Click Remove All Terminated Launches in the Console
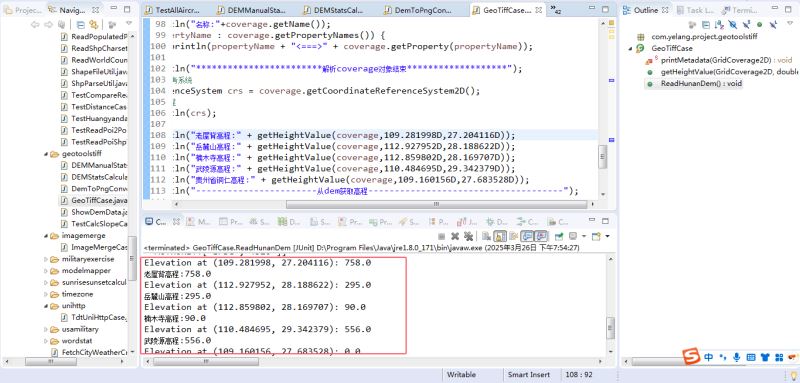 pos(468,236)
